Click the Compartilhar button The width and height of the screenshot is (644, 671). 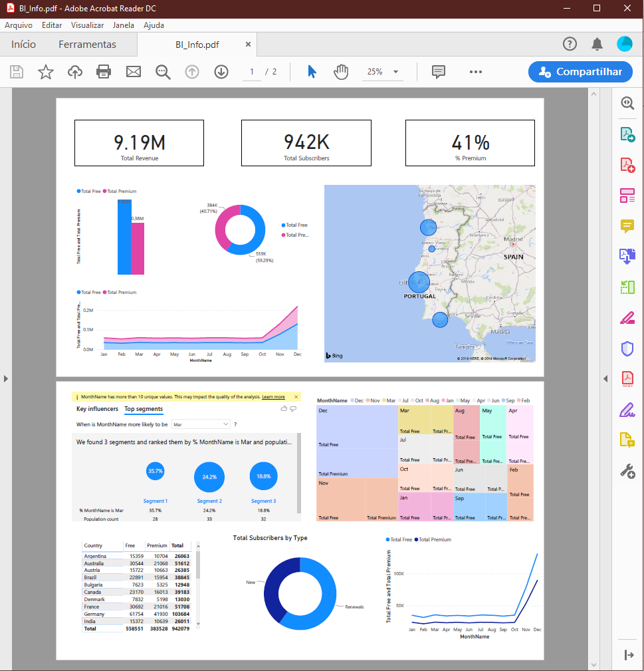pos(580,72)
